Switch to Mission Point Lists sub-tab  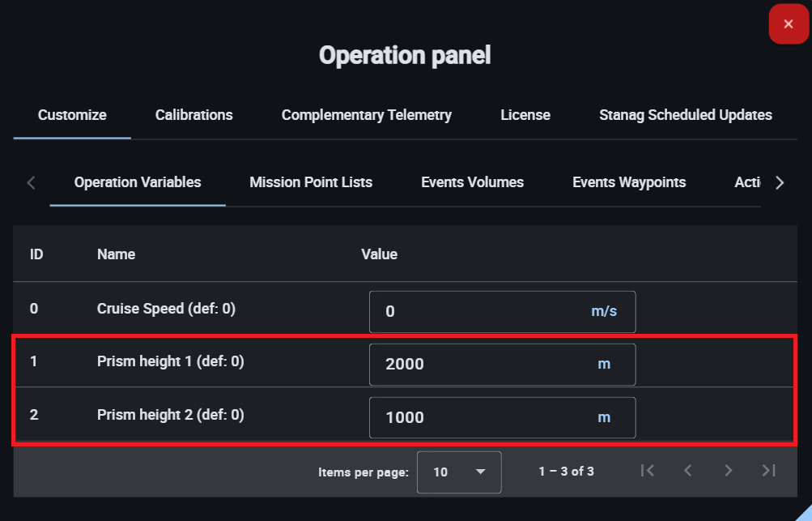[311, 182]
